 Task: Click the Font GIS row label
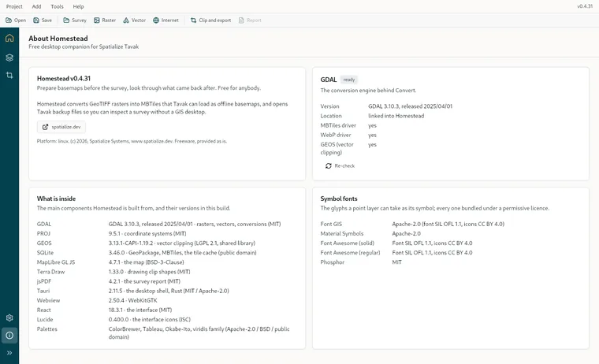click(x=331, y=224)
